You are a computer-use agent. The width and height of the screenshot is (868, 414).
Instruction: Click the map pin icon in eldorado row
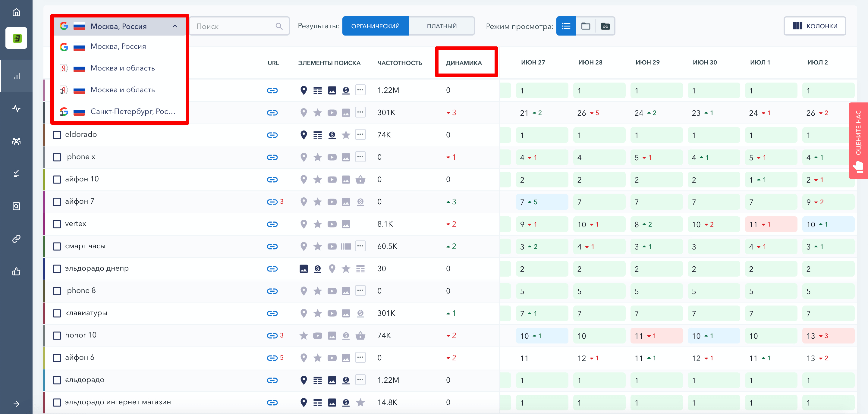pyautogui.click(x=303, y=135)
